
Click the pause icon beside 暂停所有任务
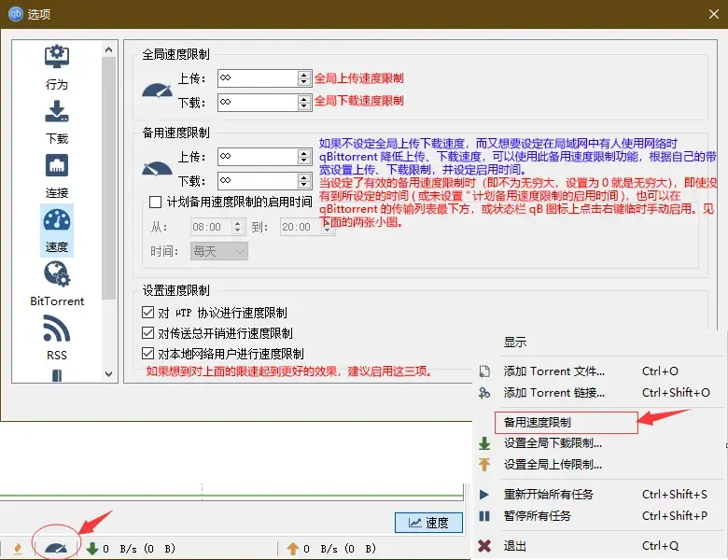click(x=483, y=516)
